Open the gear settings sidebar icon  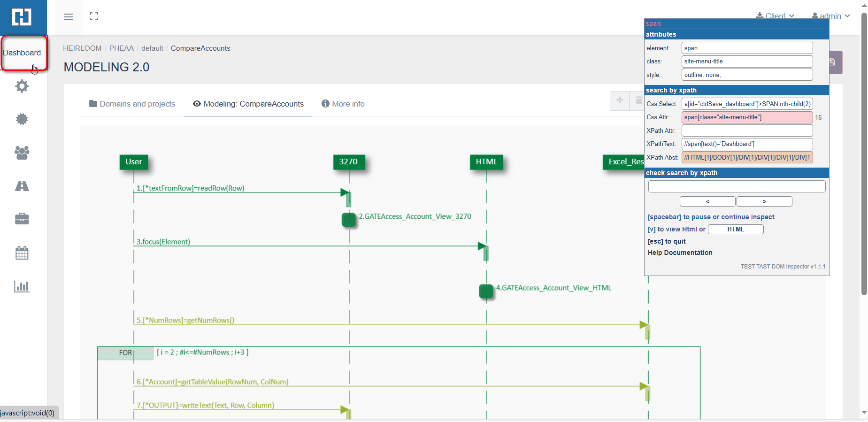[22, 86]
